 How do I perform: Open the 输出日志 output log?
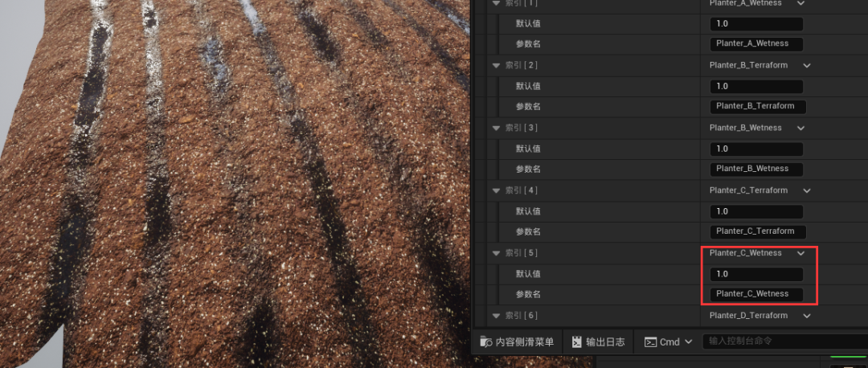(598, 342)
